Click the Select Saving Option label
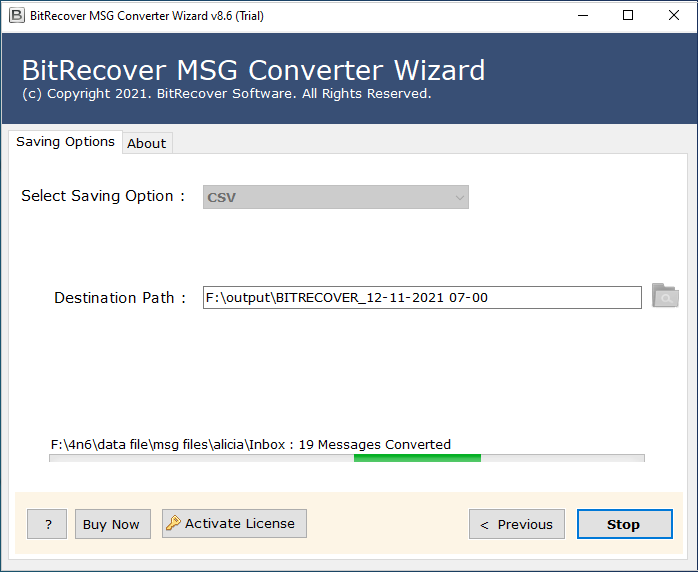The width and height of the screenshot is (698, 572). [103, 196]
